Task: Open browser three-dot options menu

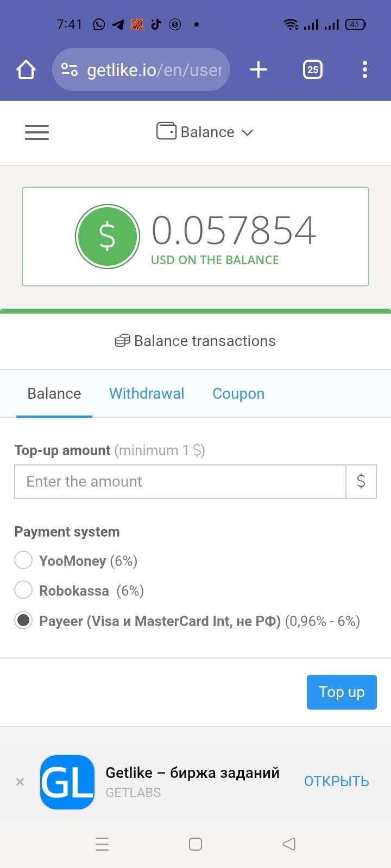Action: (364, 69)
